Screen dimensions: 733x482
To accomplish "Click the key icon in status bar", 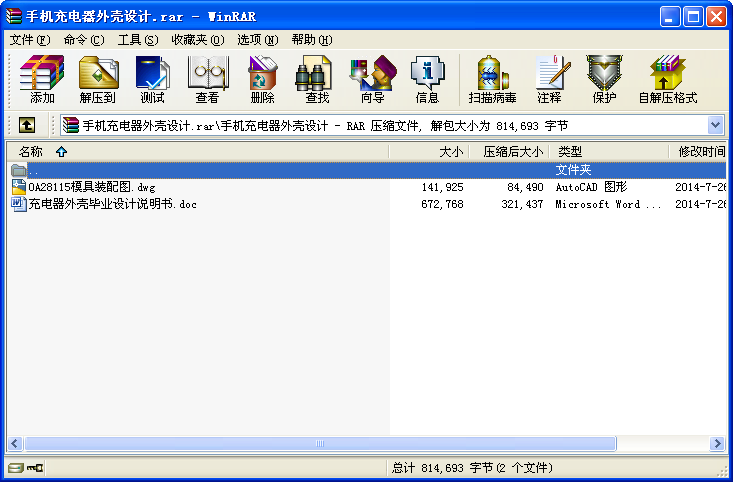I will click(x=35, y=468).
